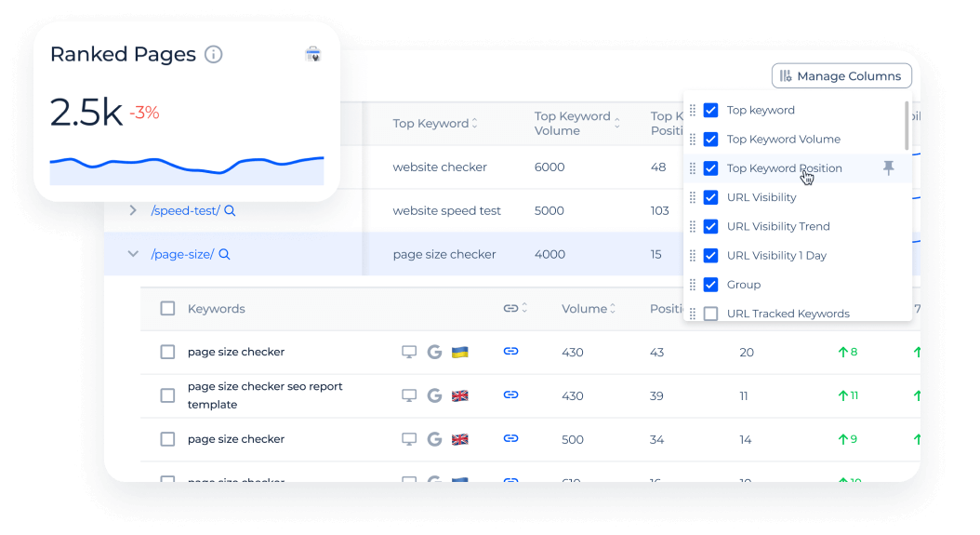Click desktop icon in the Ukraine keyword row
This screenshot has height=535, width=980.
click(x=409, y=353)
